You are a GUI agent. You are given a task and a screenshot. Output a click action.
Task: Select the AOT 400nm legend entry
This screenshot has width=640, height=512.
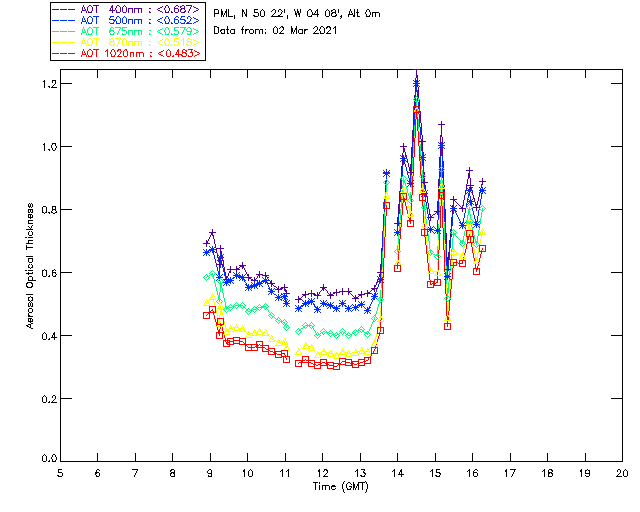coord(127,9)
